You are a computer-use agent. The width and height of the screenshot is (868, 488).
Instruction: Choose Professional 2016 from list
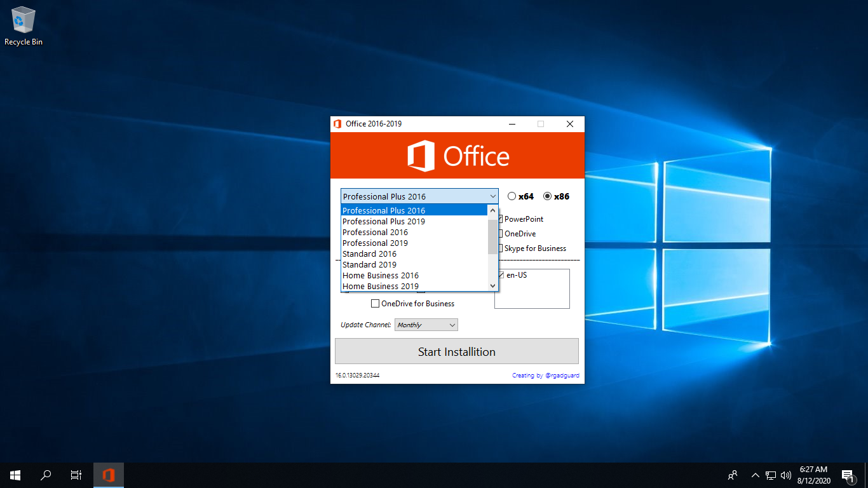[414, 232]
